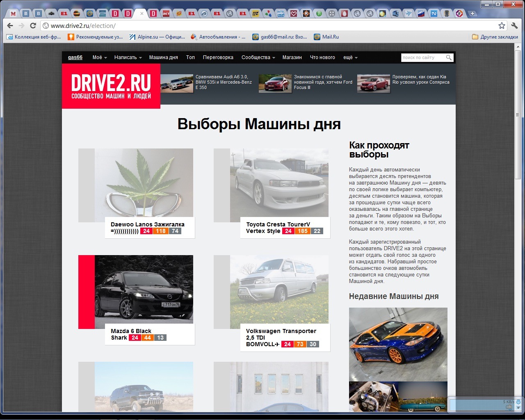Image resolution: width=525 pixels, height=420 pixels.
Task: Open the Volkswagen Transporter 2,5 TDI link
Action: click(x=281, y=338)
